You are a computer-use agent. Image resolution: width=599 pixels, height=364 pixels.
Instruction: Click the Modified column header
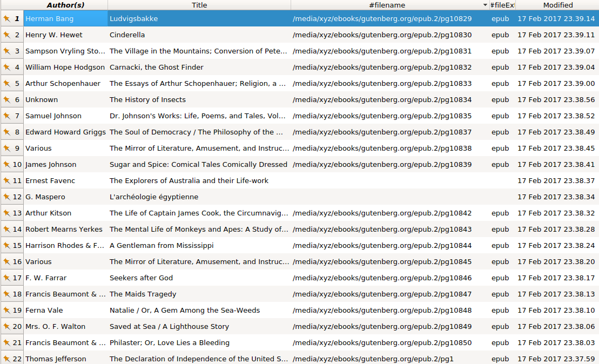(557, 5)
